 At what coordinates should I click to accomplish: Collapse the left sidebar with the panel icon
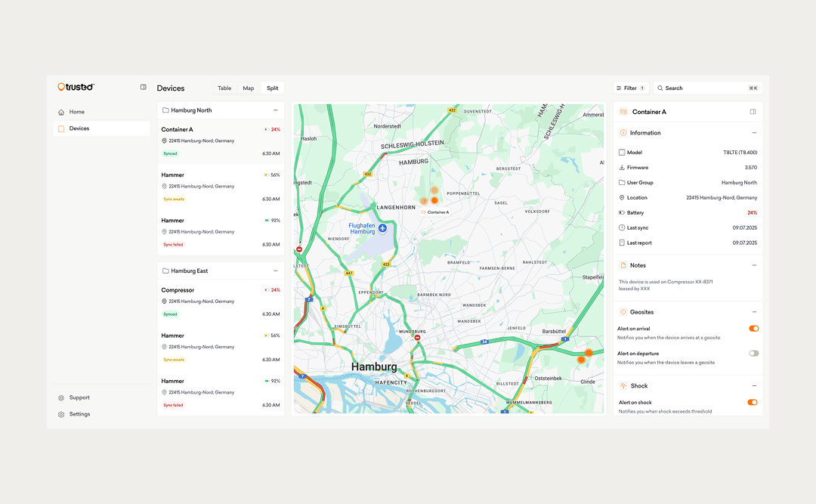pyautogui.click(x=143, y=87)
